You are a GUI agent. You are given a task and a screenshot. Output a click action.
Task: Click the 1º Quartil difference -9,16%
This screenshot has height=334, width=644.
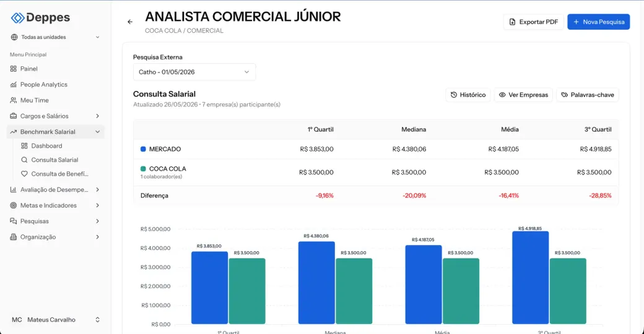pyautogui.click(x=324, y=195)
